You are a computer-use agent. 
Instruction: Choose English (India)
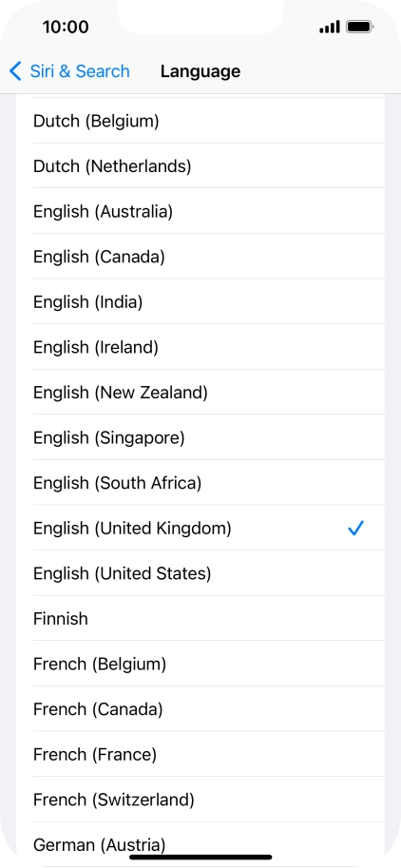coord(200,301)
